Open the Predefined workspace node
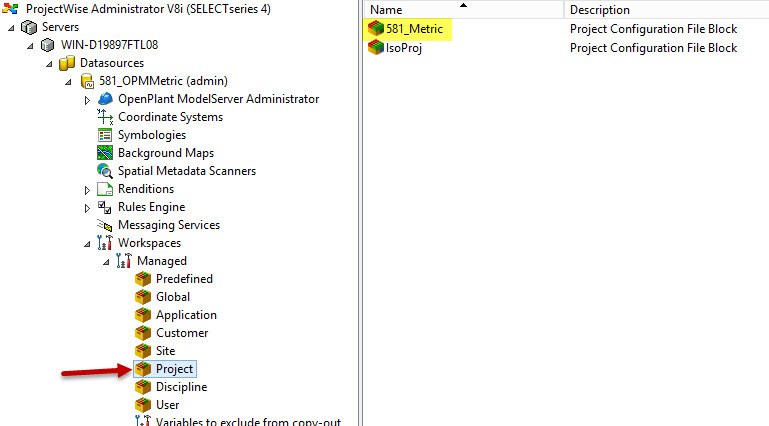 click(x=184, y=279)
